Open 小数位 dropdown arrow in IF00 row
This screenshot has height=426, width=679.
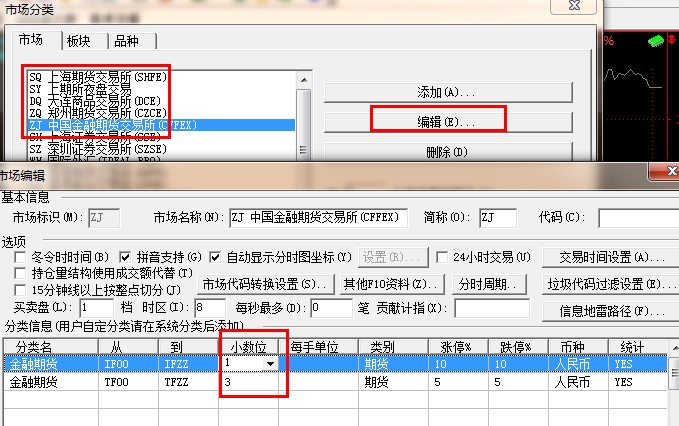(270, 364)
